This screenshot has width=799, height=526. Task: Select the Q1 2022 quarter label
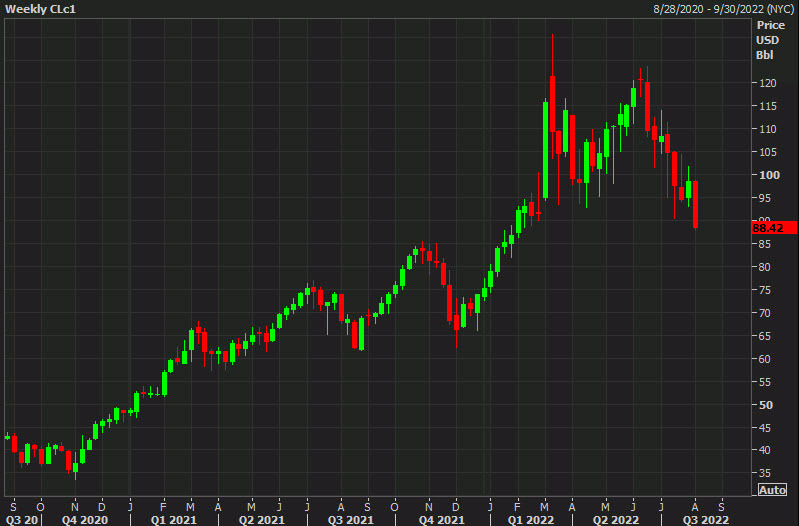click(530, 520)
